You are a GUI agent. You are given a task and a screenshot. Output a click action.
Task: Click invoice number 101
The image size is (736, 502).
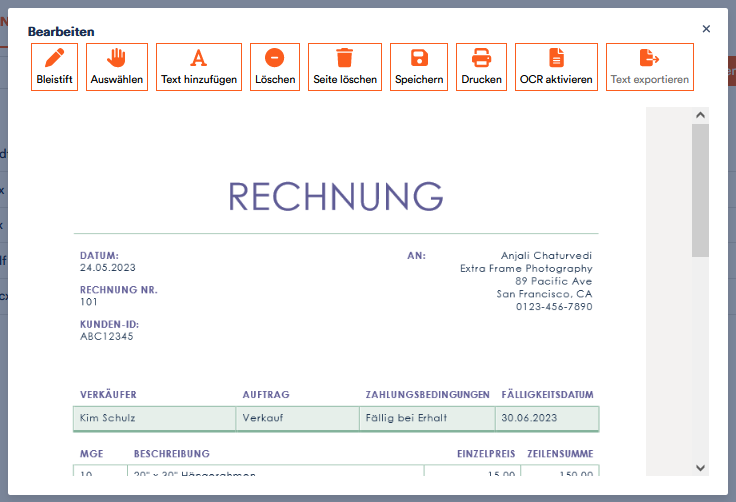point(89,302)
